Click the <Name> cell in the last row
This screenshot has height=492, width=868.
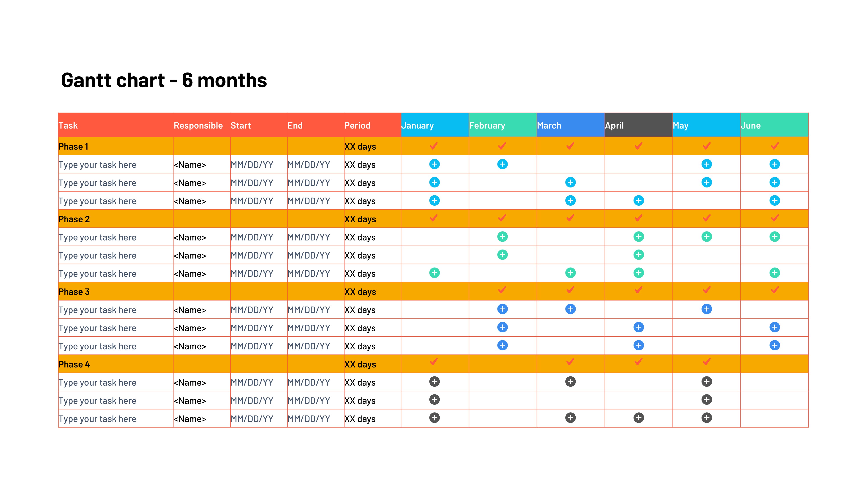(190, 419)
